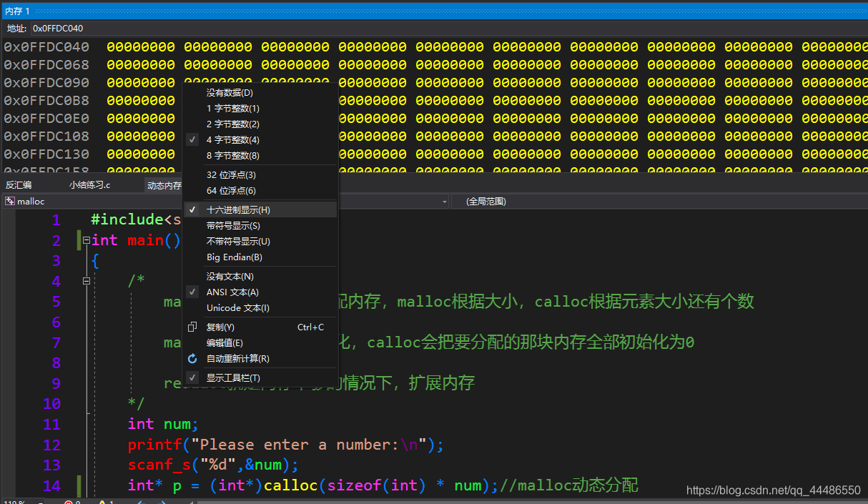Click the yellow warning icon showing 1 warning
868x504 pixels.
tap(104, 501)
